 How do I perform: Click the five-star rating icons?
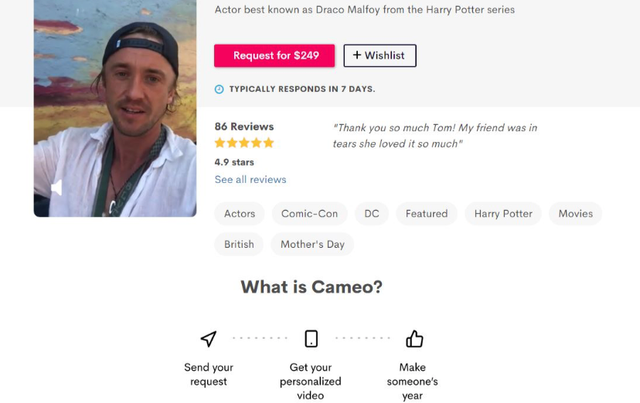coord(244,143)
